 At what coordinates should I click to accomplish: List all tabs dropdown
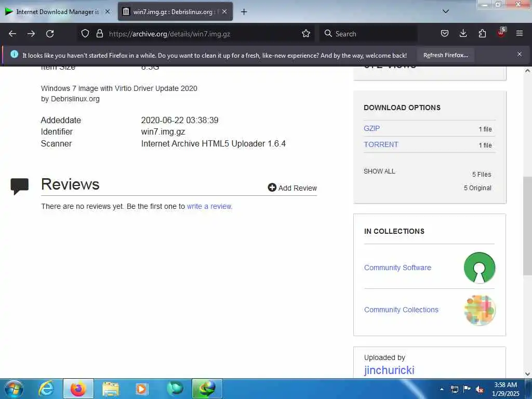coord(446,11)
